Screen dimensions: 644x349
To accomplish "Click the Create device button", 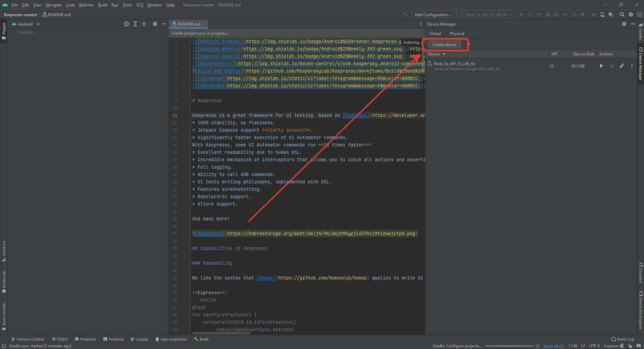I will pyautogui.click(x=444, y=45).
